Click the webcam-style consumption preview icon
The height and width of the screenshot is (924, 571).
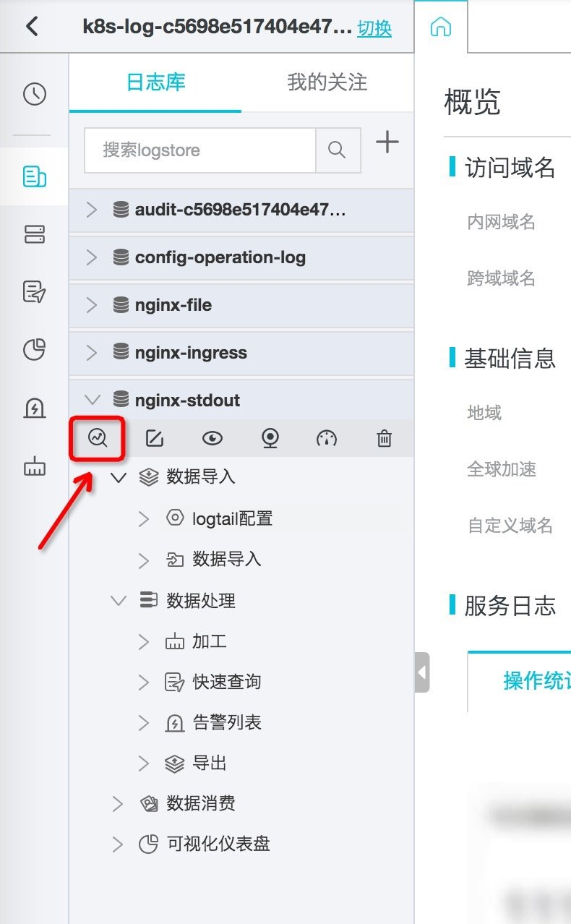pos(270,438)
